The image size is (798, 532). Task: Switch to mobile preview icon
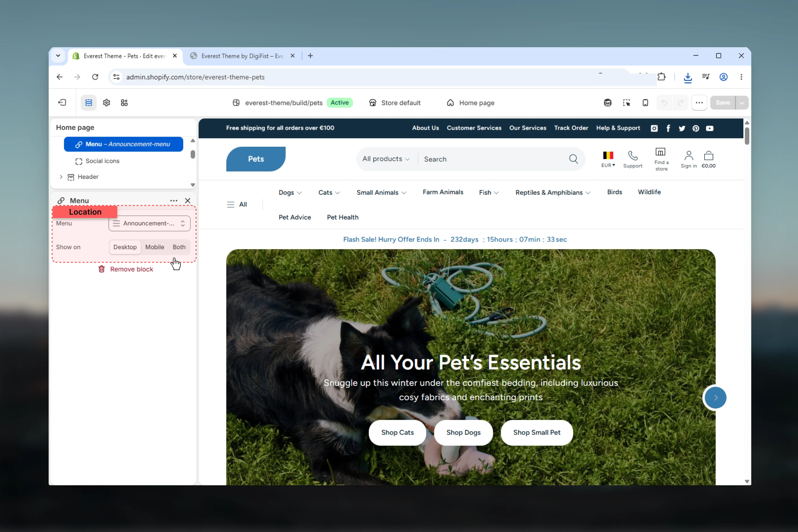click(645, 102)
